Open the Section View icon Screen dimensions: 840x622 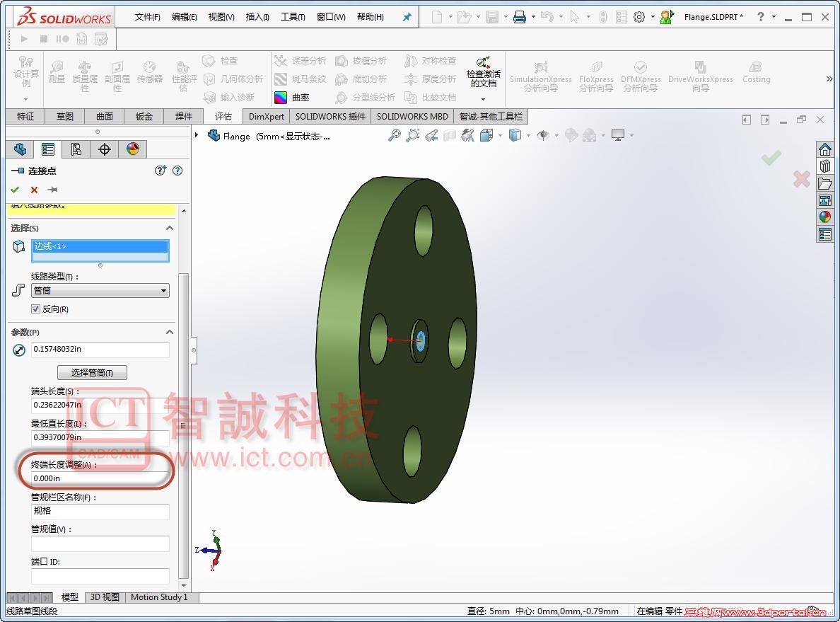coord(450,136)
